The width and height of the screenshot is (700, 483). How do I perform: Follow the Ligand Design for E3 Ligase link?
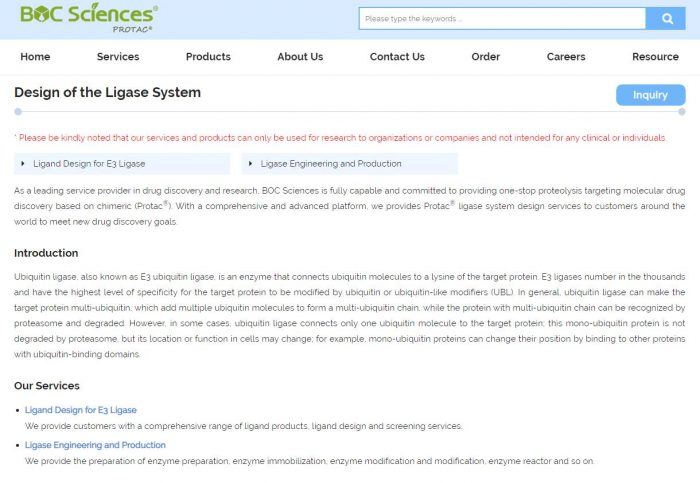pos(81,410)
